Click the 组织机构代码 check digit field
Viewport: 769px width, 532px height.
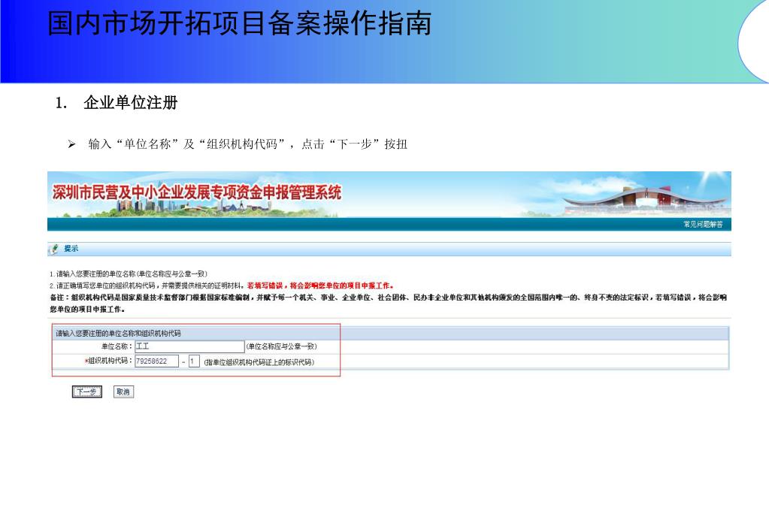[x=194, y=361]
